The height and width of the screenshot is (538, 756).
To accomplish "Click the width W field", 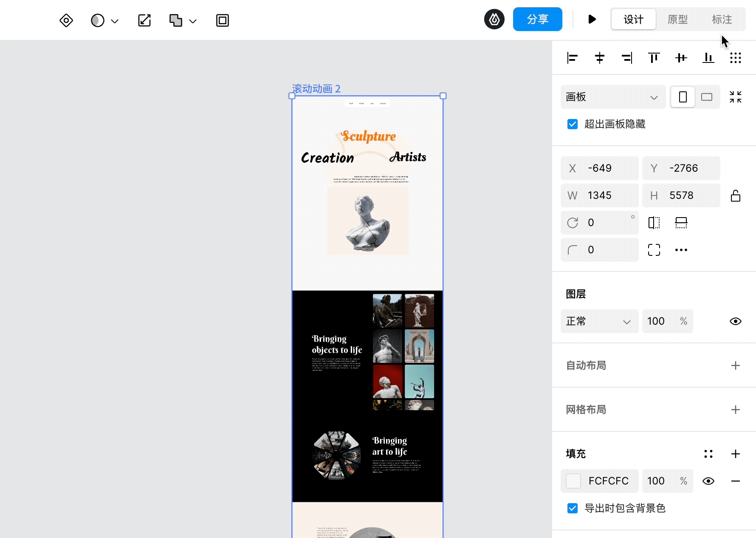I will (600, 195).
